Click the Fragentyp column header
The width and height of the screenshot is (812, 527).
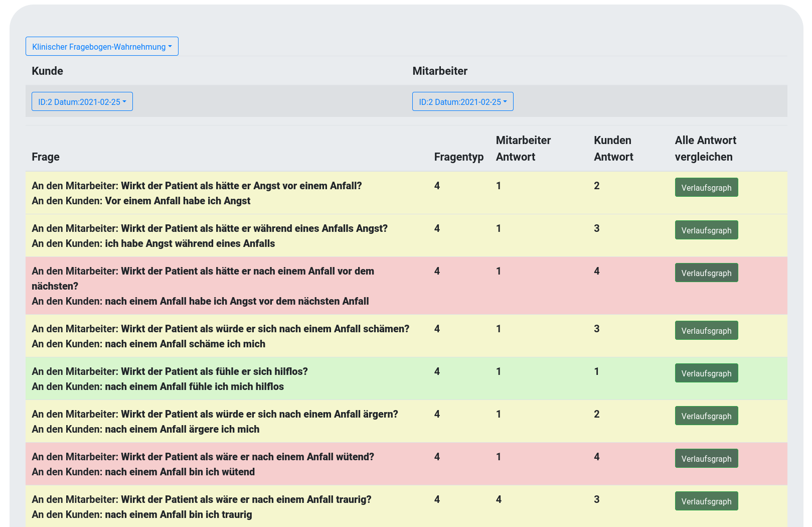458,157
